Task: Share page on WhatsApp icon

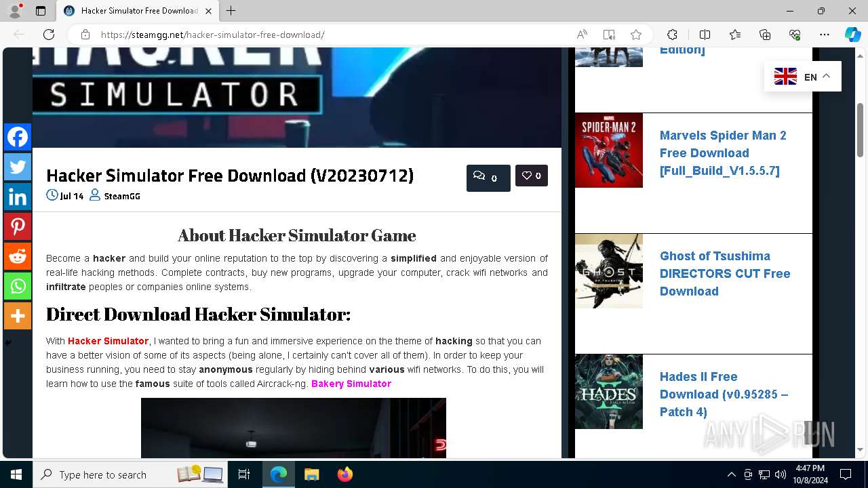Action: [x=18, y=286]
